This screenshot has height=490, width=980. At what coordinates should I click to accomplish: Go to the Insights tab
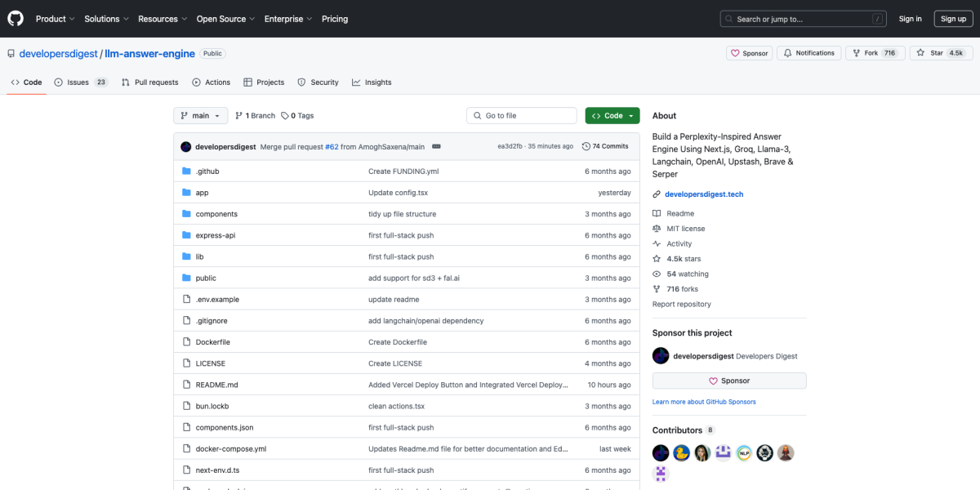(372, 82)
